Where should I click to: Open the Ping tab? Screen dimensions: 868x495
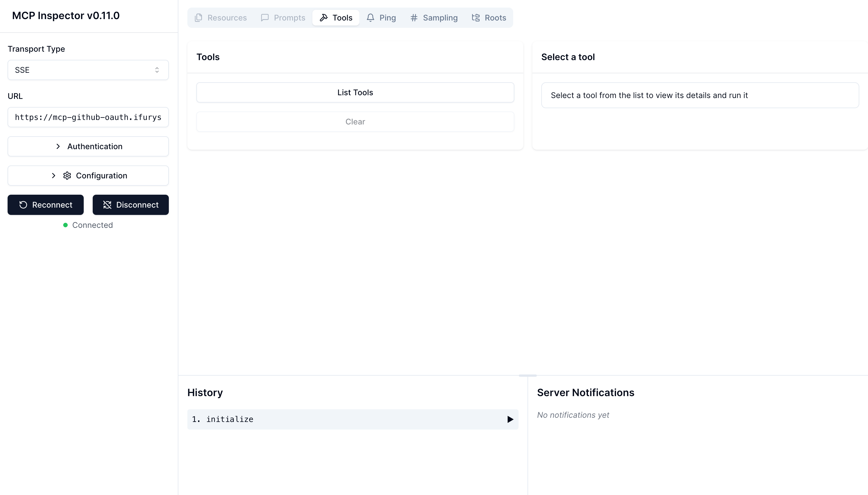[x=381, y=18]
